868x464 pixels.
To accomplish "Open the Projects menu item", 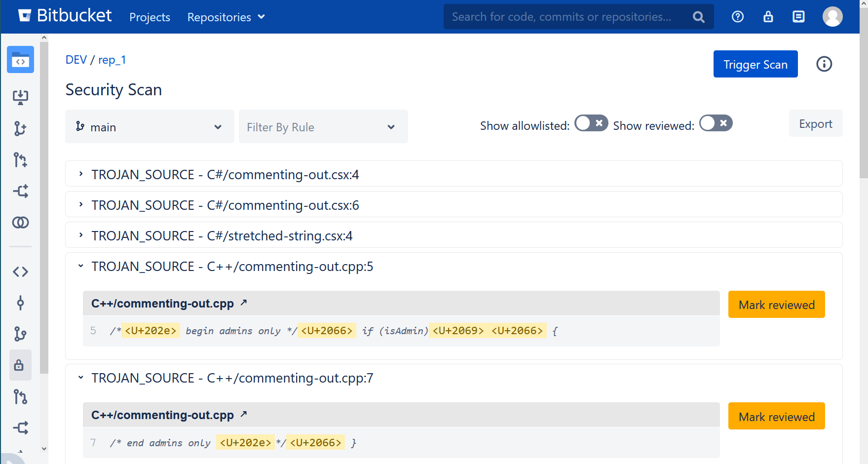I will (x=150, y=17).
